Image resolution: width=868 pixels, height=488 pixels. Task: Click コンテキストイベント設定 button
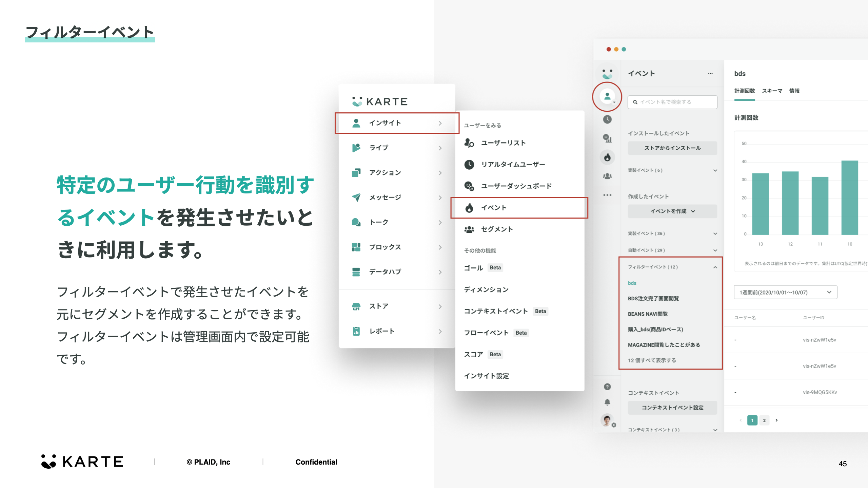(672, 408)
